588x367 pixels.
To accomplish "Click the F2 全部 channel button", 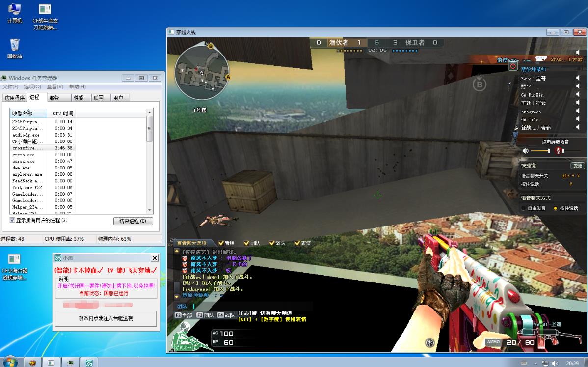I will click(184, 315).
